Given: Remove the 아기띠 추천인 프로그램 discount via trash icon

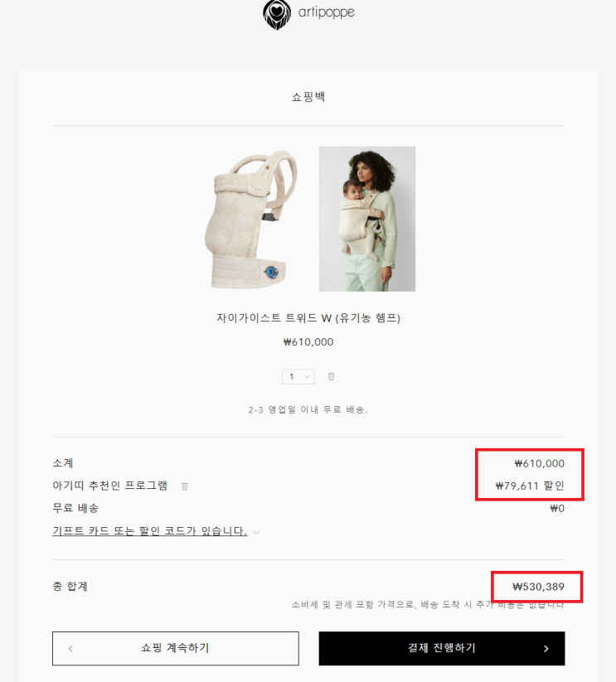Looking at the screenshot, I should [184, 486].
